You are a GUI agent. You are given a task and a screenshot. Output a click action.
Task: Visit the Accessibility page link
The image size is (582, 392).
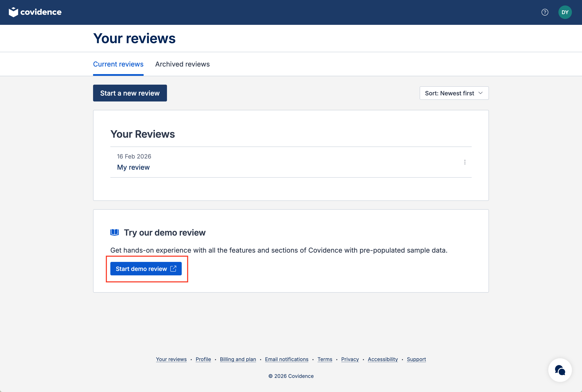point(383,359)
